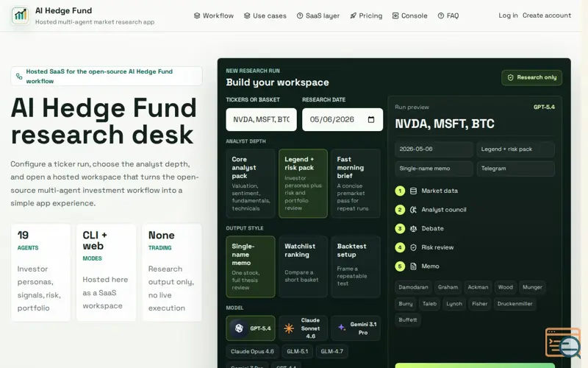Click the Taleb persona chip
The image size is (588, 368).
(x=430, y=304)
